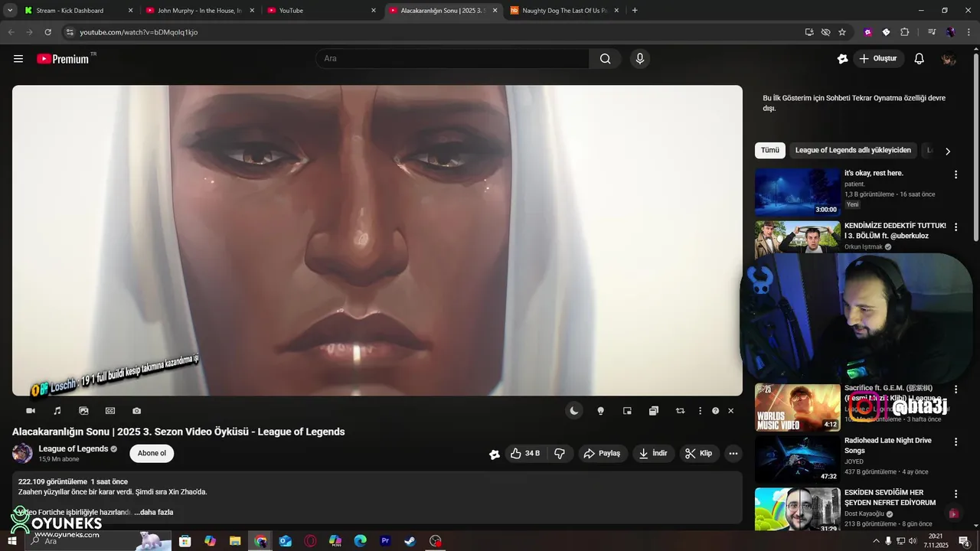Create a clip with Klip button

698,454
